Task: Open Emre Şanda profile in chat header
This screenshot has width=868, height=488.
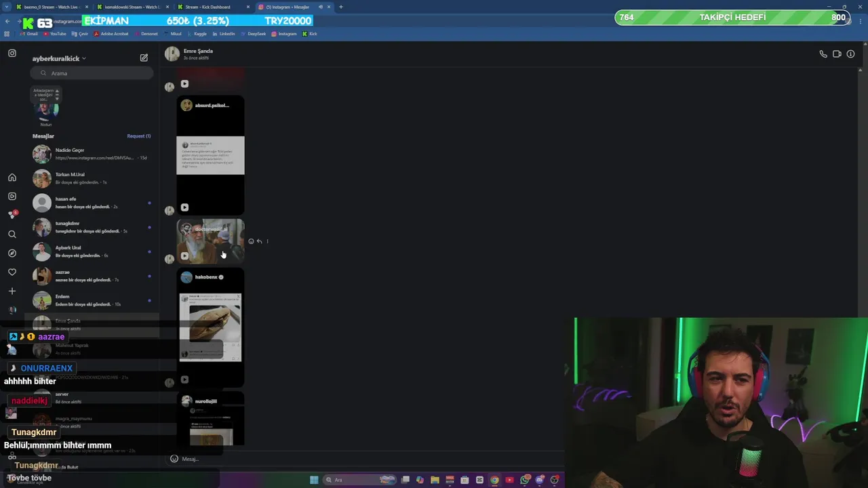Action: tap(189, 54)
